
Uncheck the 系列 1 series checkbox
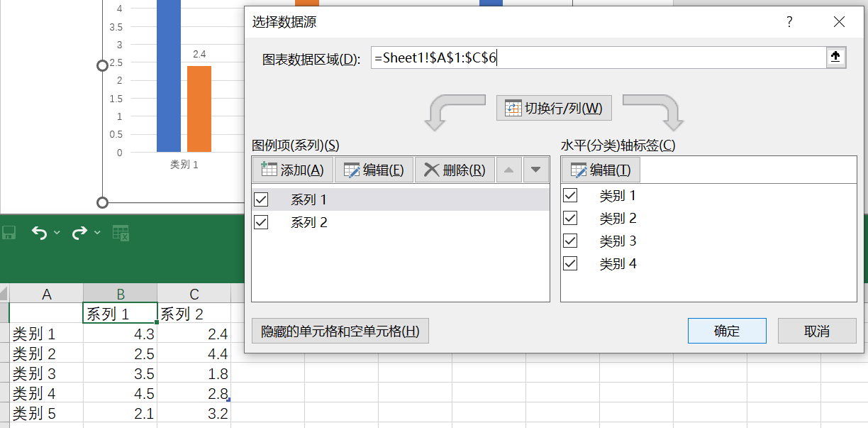coord(260,199)
